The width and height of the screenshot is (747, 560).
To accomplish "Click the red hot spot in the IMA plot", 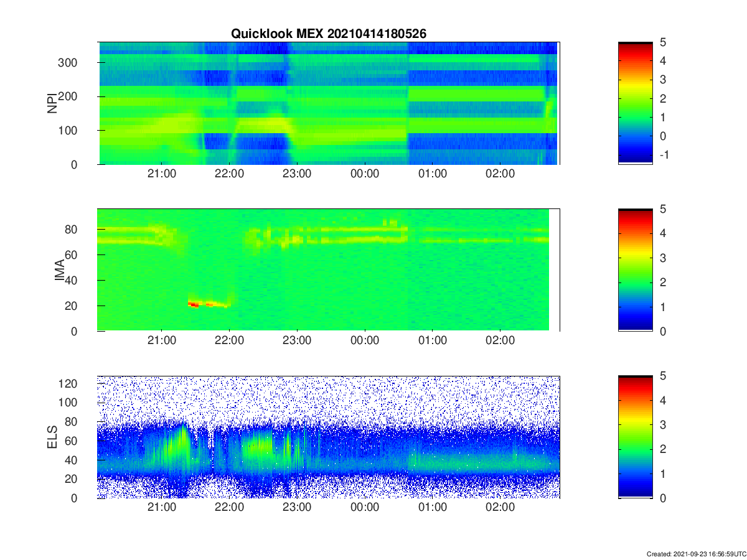I will pos(194,304).
